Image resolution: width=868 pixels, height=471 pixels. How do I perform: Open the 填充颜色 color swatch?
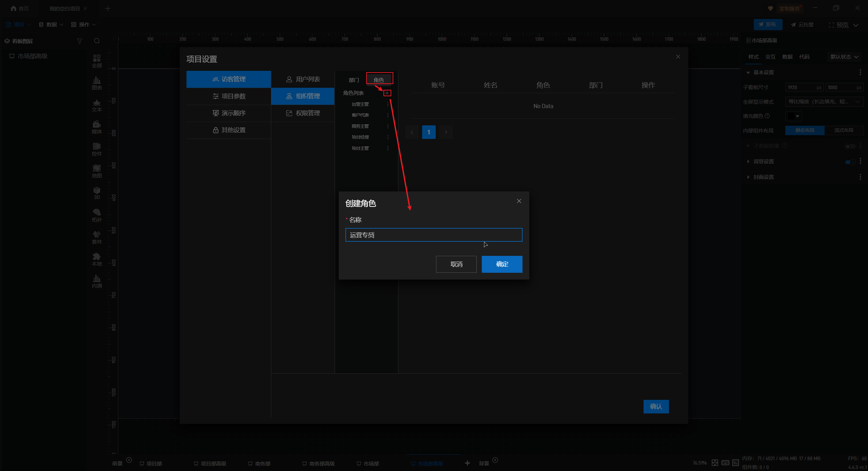pyautogui.click(x=793, y=116)
